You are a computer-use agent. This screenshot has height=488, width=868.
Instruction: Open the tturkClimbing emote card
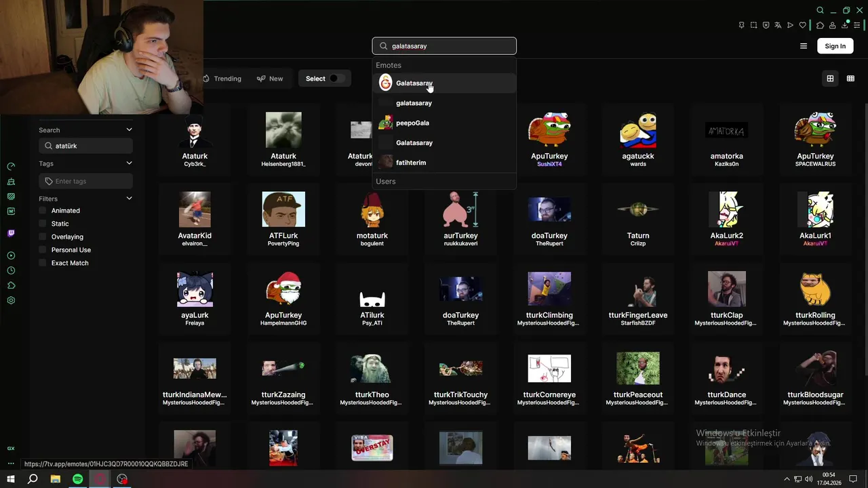549,298
